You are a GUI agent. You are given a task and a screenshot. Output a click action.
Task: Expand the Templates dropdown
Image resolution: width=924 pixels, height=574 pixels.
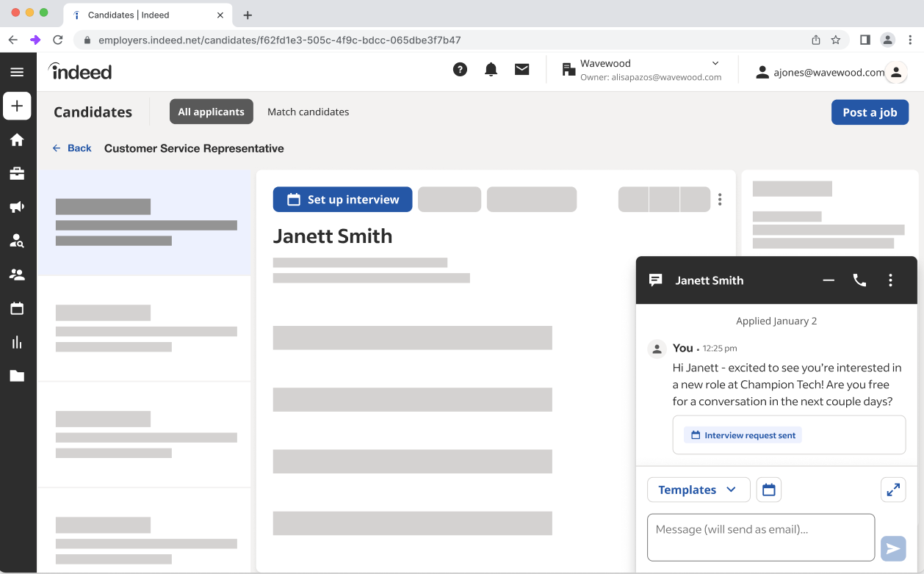tap(698, 490)
